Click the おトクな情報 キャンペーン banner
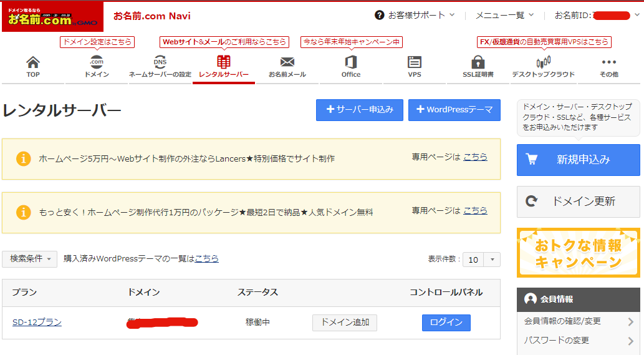This screenshot has height=355, width=644. tap(578, 253)
